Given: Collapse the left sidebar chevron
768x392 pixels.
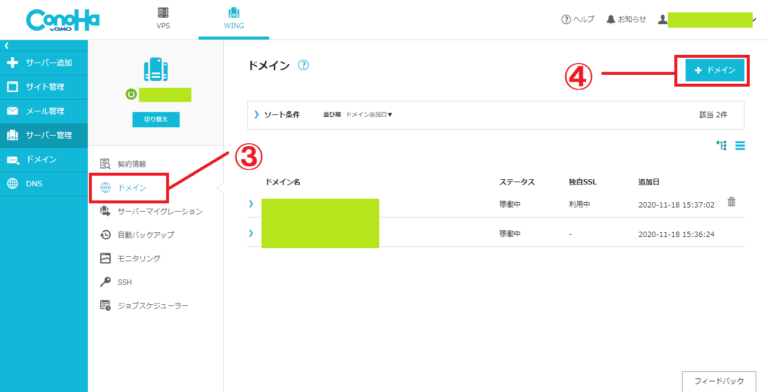Looking at the screenshot, I should tap(6, 46).
